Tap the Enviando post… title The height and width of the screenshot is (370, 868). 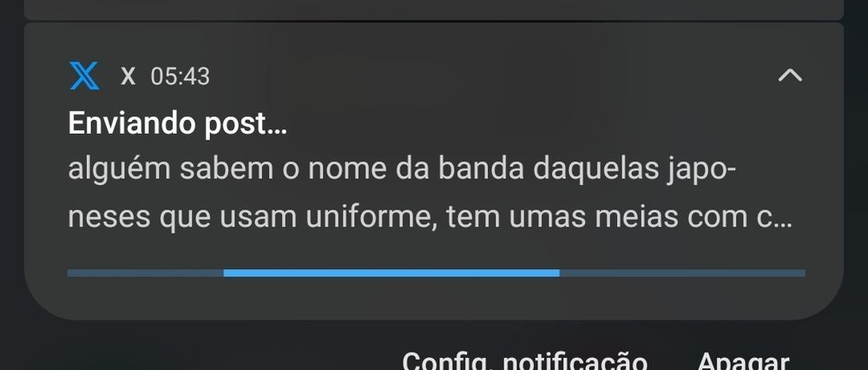point(178,124)
